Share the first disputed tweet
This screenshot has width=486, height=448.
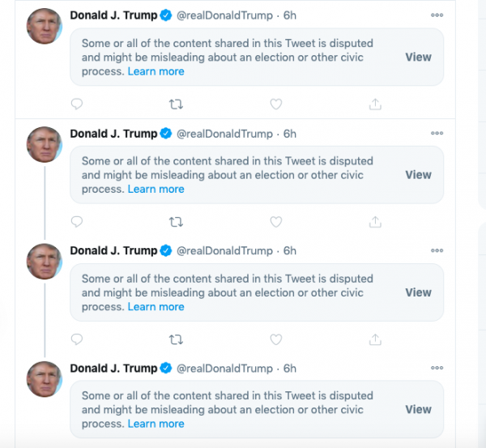[375, 105]
